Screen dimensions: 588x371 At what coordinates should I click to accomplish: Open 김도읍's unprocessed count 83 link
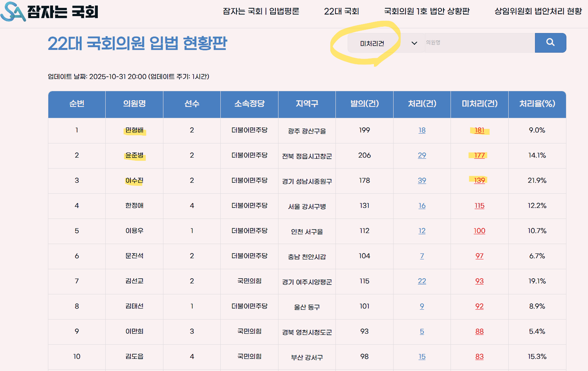coord(479,356)
